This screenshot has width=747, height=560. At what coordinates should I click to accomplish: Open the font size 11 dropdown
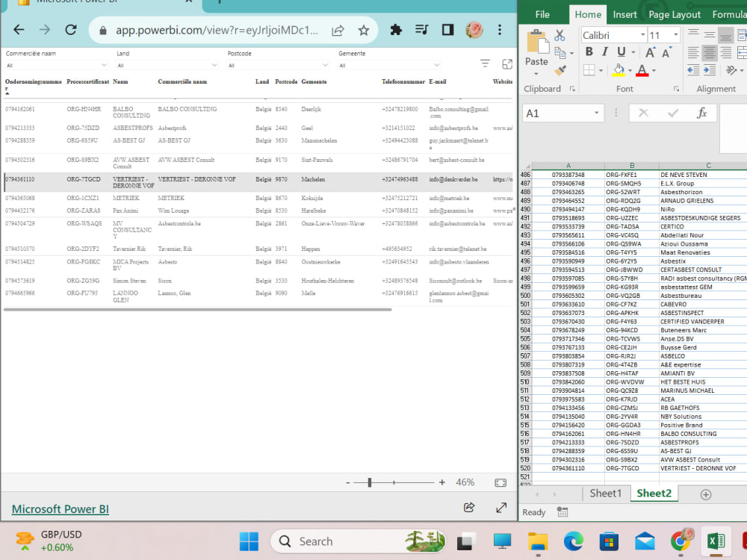click(675, 35)
